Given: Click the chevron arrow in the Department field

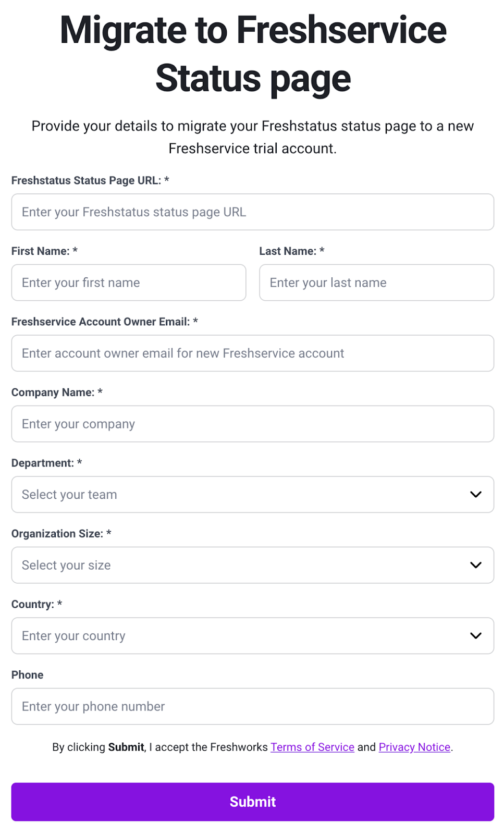Looking at the screenshot, I should click(x=475, y=494).
